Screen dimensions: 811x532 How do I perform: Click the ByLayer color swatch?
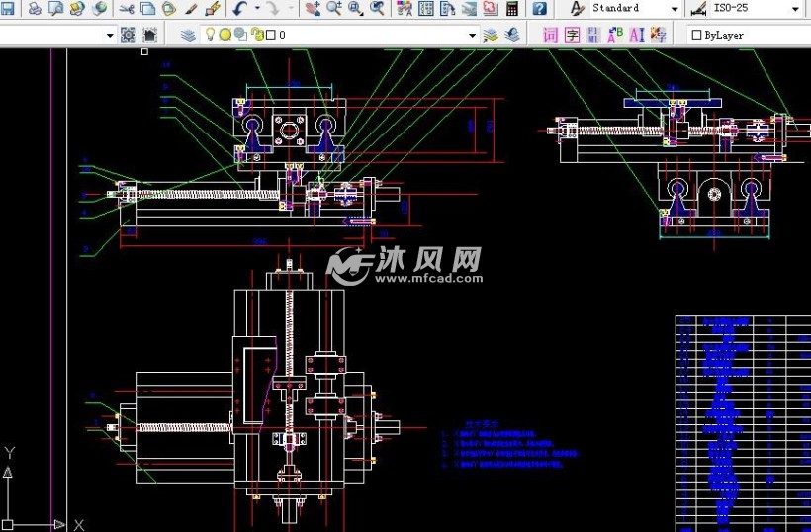point(696,35)
